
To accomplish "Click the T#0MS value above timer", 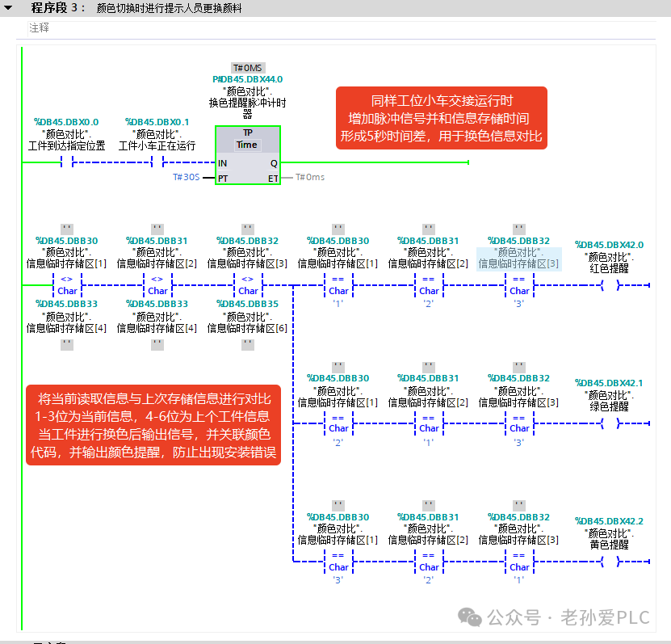I will [x=248, y=68].
